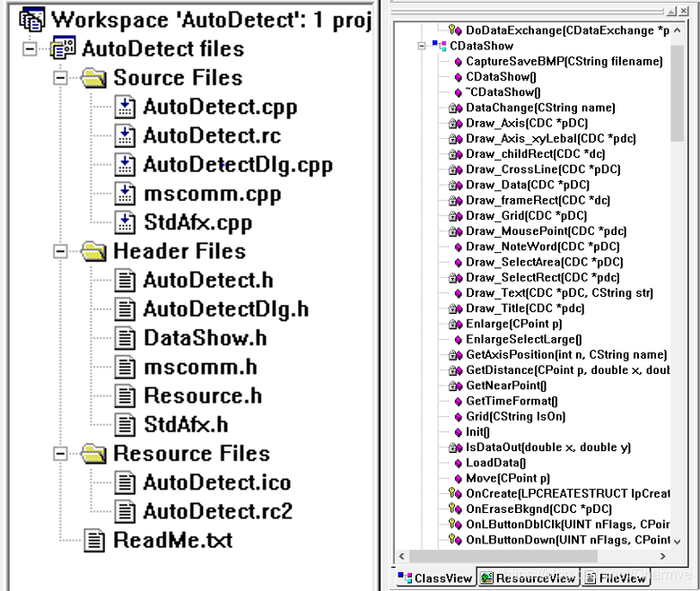
Task: Click the Source Files folder icon
Action: [93, 78]
